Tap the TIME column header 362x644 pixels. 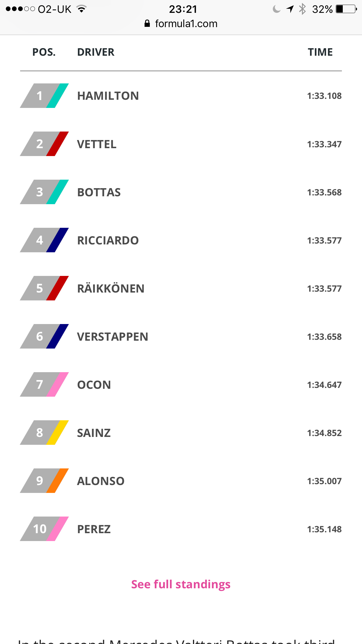tap(320, 52)
